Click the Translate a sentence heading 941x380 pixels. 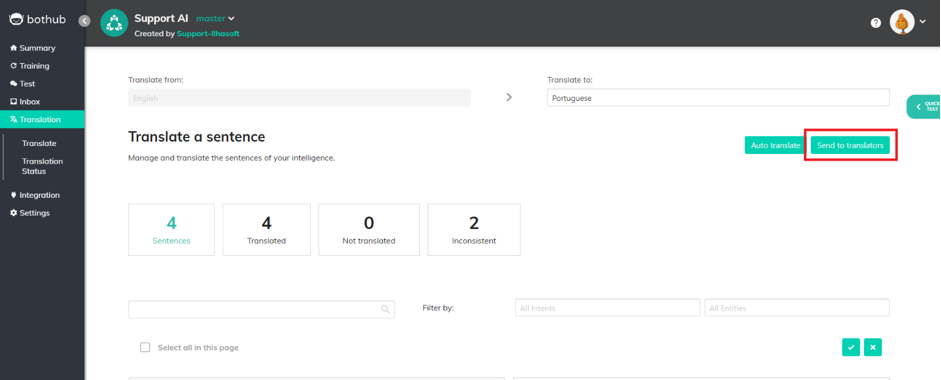coord(197,137)
